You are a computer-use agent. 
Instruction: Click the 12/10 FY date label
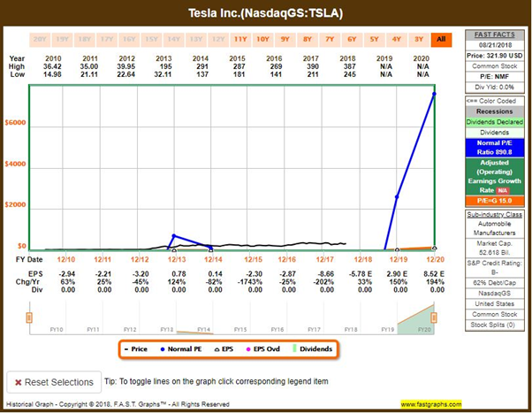pos(65,259)
